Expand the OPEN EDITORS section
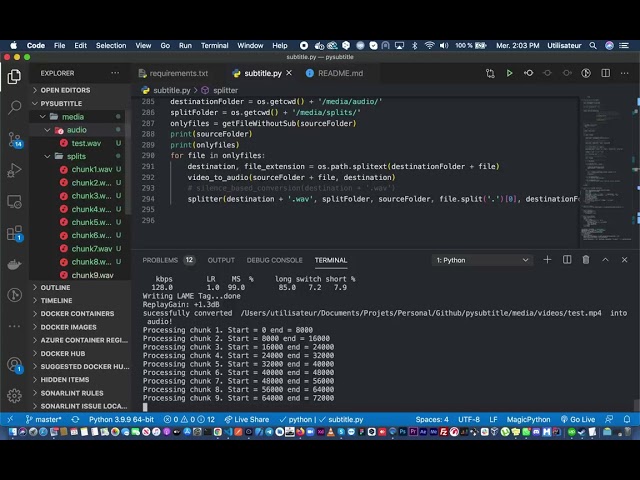 pyautogui.click(x=65, y=90)
